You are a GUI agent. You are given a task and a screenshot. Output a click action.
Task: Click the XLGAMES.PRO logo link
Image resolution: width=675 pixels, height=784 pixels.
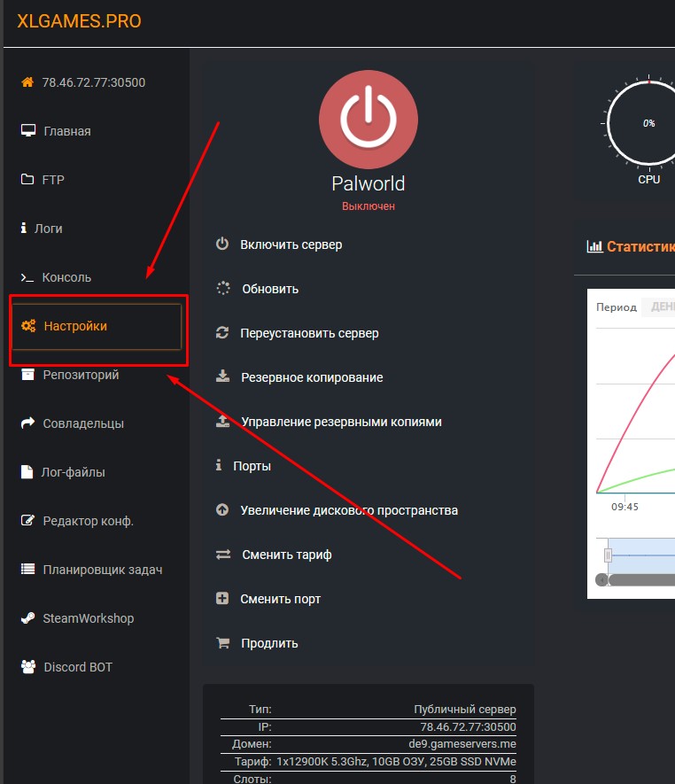coord(79,21)
